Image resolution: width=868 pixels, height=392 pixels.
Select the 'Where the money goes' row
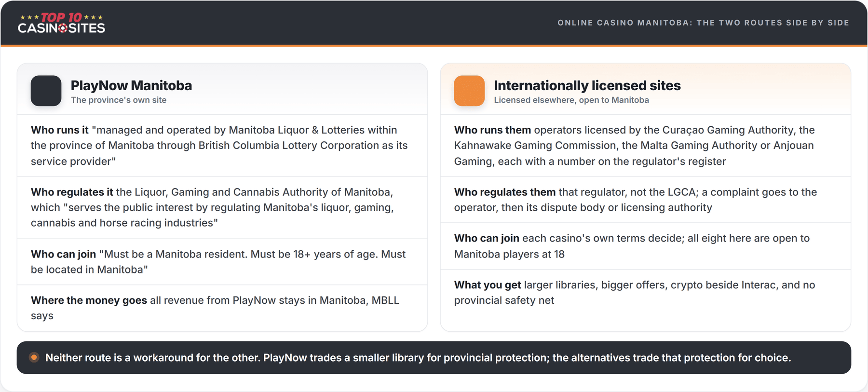pyautogui.click(x=222, y=308)
